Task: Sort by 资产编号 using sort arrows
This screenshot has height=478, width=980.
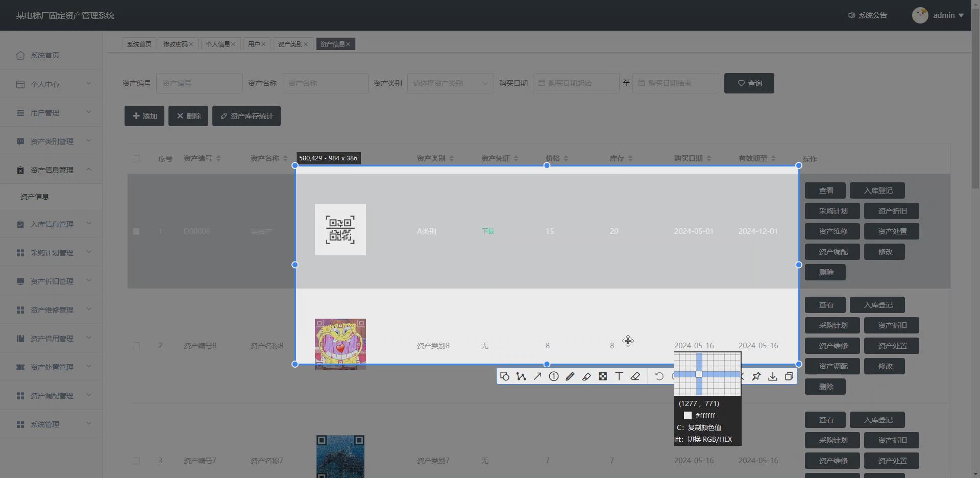Action: tap(218, 159)
